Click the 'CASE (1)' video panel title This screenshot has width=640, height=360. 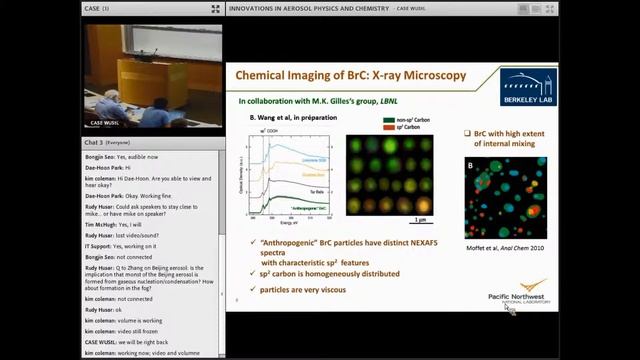[x=97, y=9]
